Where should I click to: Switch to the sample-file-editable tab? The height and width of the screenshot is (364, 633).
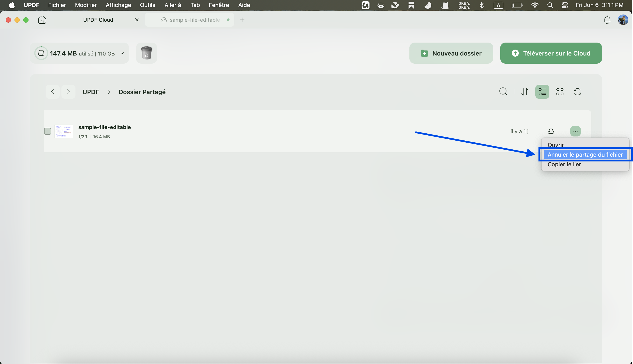coord(190,20)
